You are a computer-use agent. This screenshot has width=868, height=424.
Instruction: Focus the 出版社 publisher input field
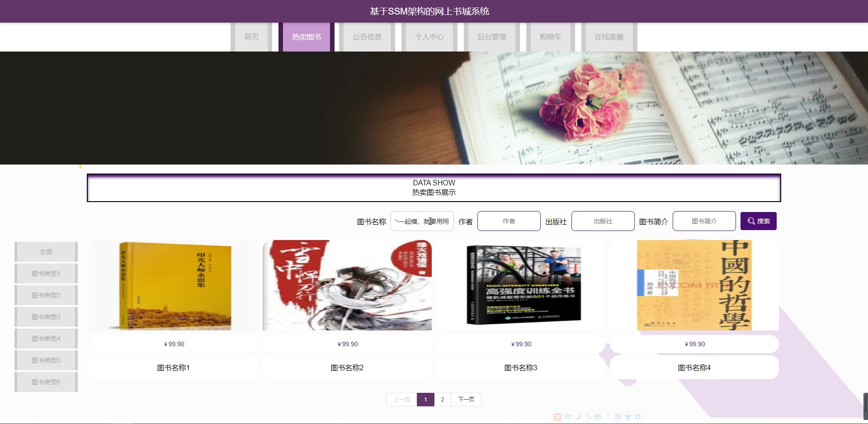click(603, 221)
